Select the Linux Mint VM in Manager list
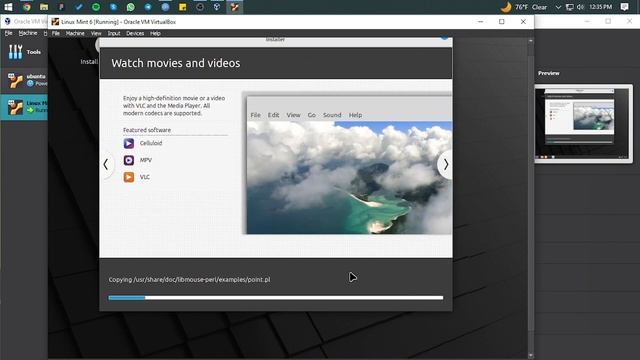Screen dimensions: 640x360 (24, 107)
